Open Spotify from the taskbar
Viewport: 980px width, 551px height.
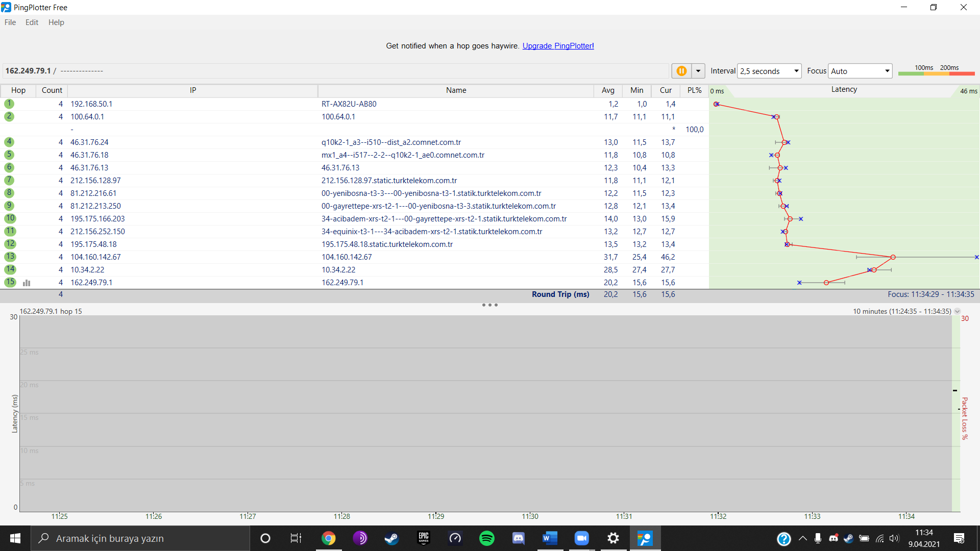[487, 538]
